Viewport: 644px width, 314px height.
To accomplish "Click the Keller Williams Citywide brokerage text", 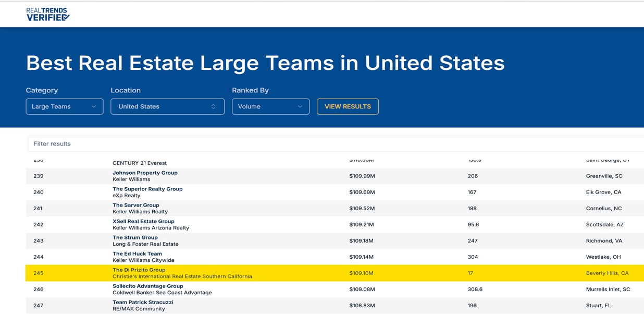I will click(143, 260).
